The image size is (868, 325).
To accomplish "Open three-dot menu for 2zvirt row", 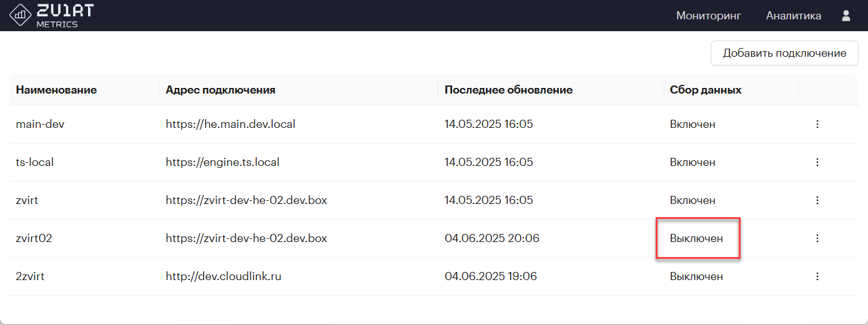I will point(817,276).
